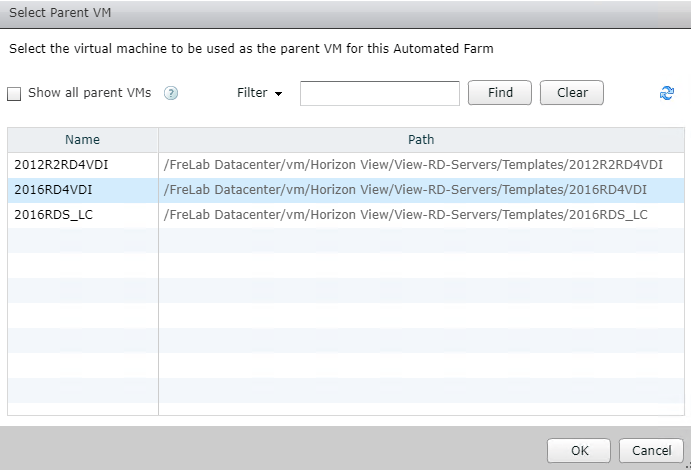This screenshot has height=472, width=693.
Task: Sort by the Path column header
Action: pyautogui.click(x=420, y=140)
